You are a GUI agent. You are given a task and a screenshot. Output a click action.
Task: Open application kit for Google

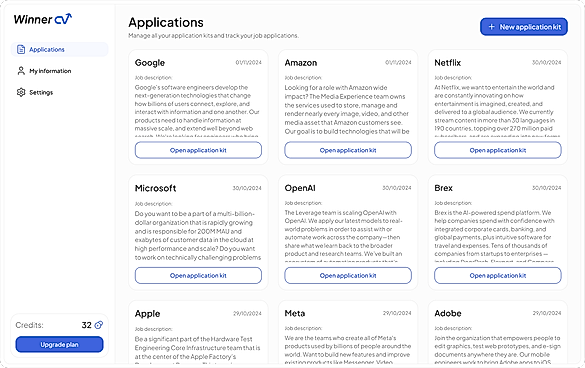pos(198,150)
